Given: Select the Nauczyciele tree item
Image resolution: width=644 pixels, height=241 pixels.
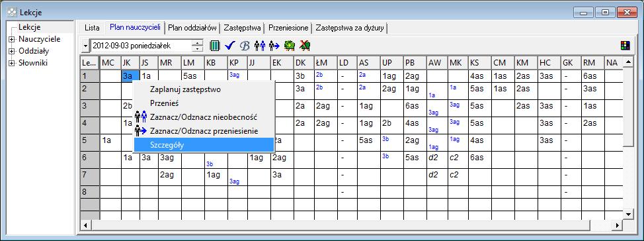Looking at the screenshot, I should point(40,39).
